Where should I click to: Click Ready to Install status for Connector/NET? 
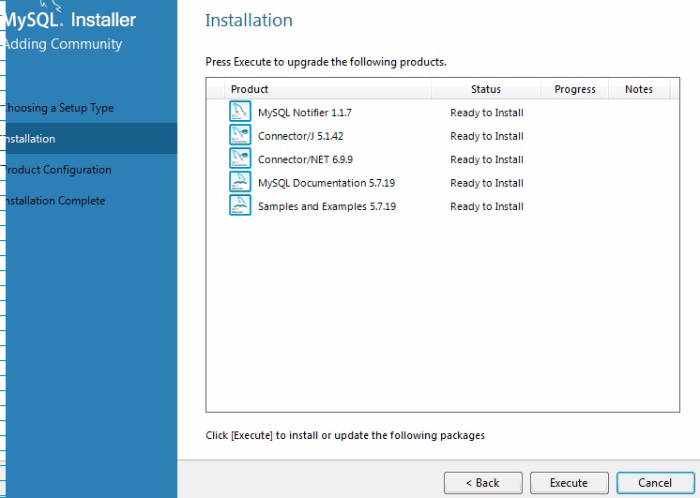tap(487, 160)
